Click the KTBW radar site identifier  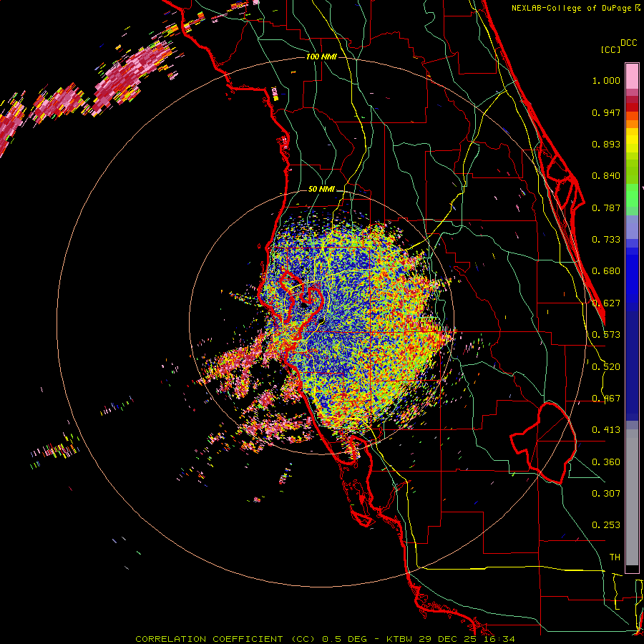pyautogui.click(x=401, y=639)
